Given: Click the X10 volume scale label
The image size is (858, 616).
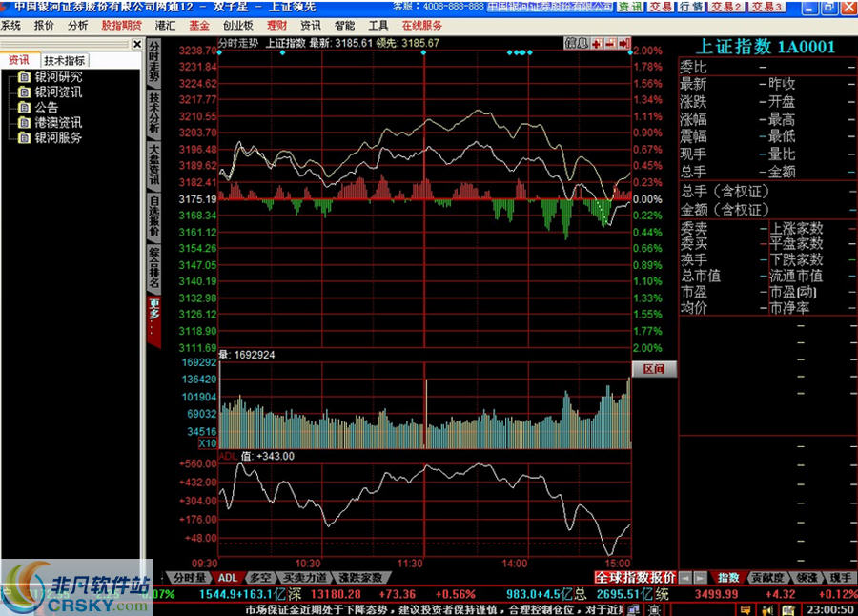Looking at the screenshot, I should (x=208, y=443).
